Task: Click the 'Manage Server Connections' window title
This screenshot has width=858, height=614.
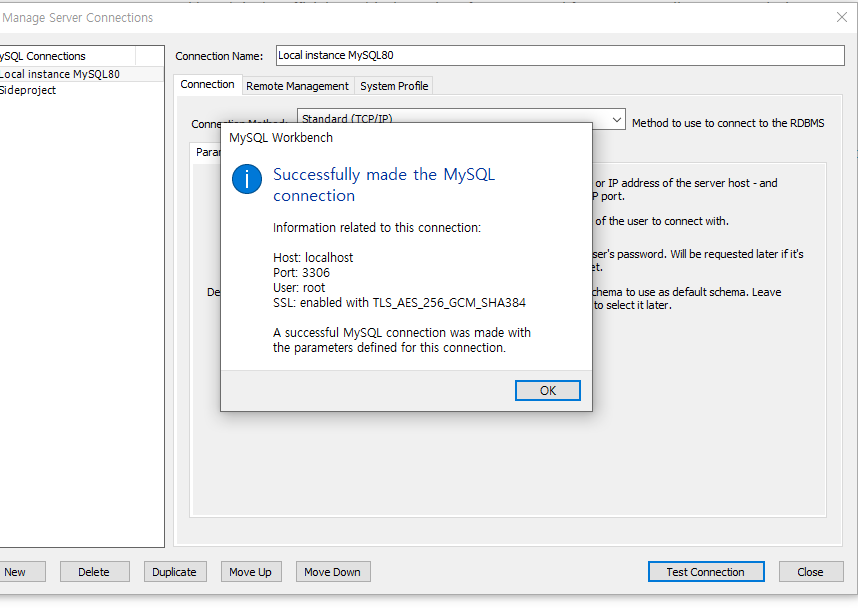Action: tap(77, 18)
